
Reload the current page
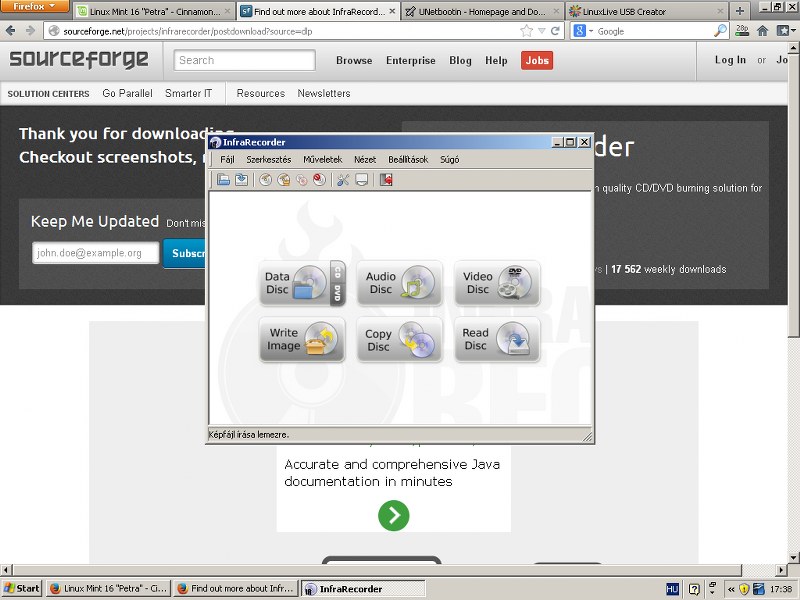(x=555, y=31)
